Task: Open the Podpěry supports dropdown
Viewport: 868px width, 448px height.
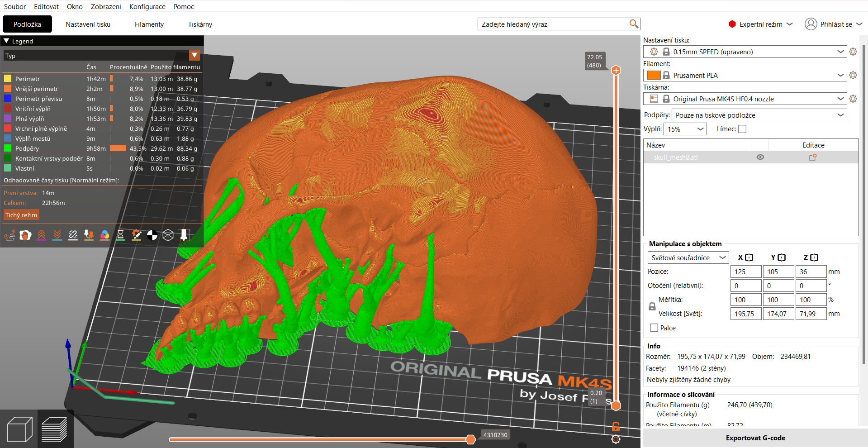Action: (759, 115)
